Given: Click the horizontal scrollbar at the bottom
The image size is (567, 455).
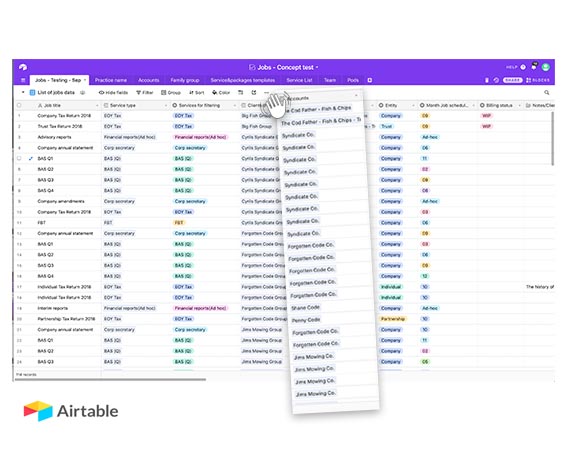Looking at the screenshot, I should pos(110,379).
